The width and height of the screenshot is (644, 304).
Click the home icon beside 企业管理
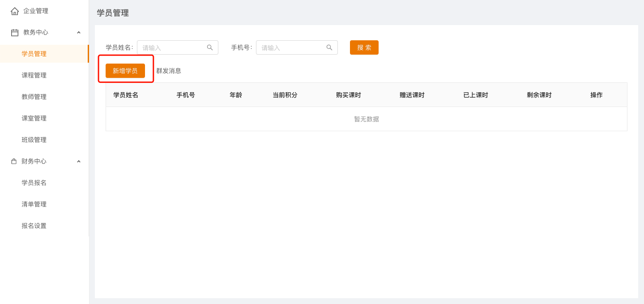coord(15,11)
